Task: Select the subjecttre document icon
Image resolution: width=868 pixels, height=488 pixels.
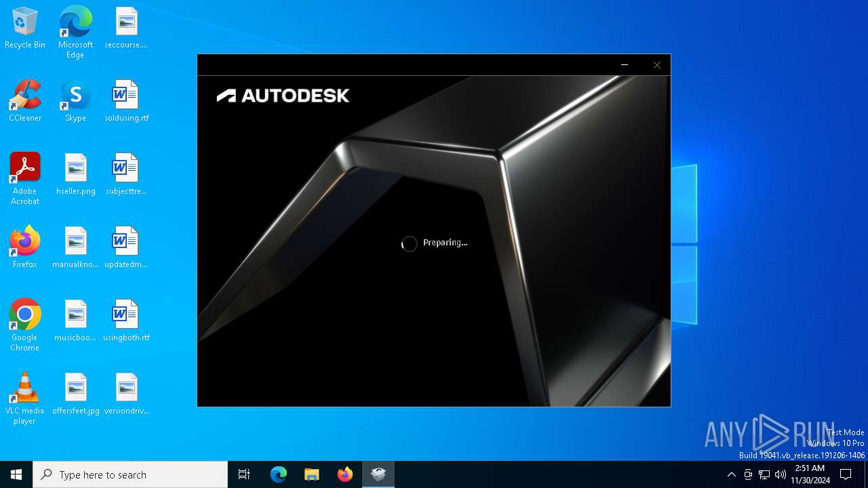Action: pos(126,174)
